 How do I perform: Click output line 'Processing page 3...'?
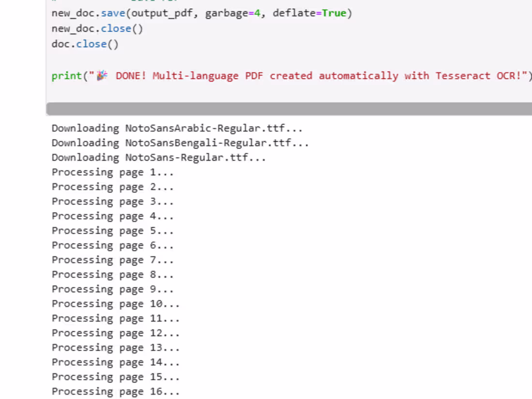pyautogui.click(x=113, y=202)
